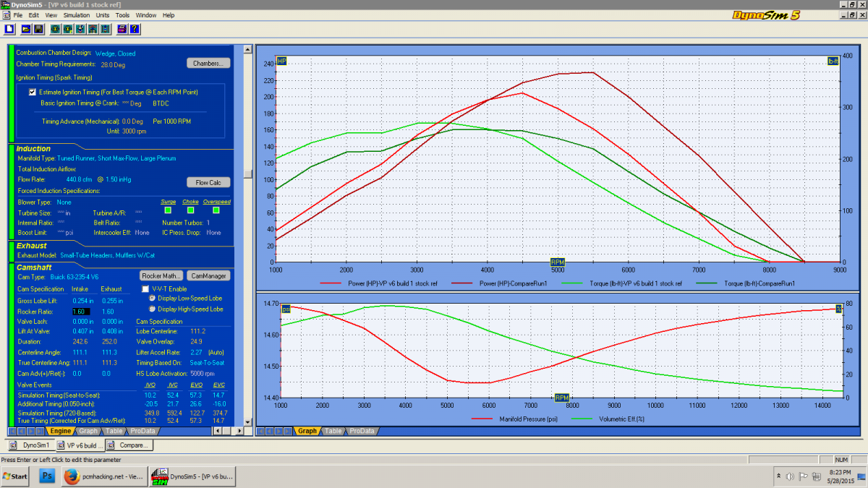This screenshot has width=868, height=488.
Task: Click the RPM label on the lower graph
Action: pyautogui.click(x=562, y=398)
